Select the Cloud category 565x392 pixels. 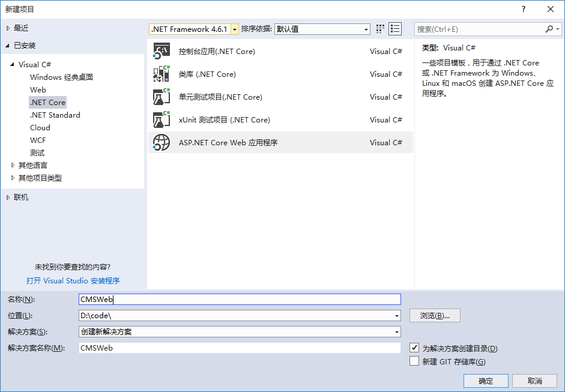(x=40, y=127)
